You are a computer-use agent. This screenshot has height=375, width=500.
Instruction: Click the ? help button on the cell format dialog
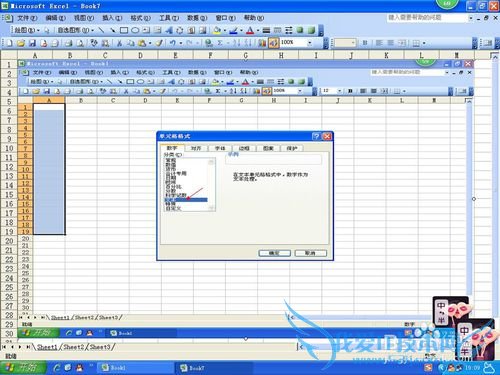(316, 136)
